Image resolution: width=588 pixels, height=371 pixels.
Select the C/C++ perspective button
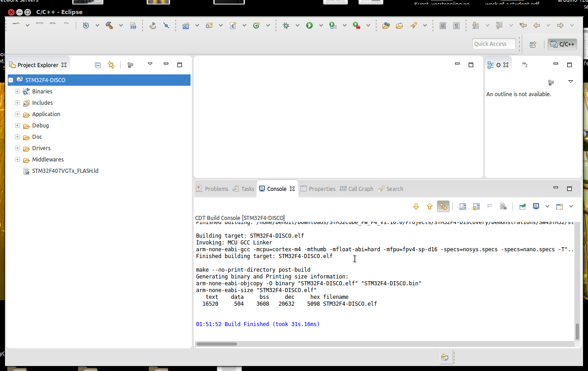click(x=562, y=44)
